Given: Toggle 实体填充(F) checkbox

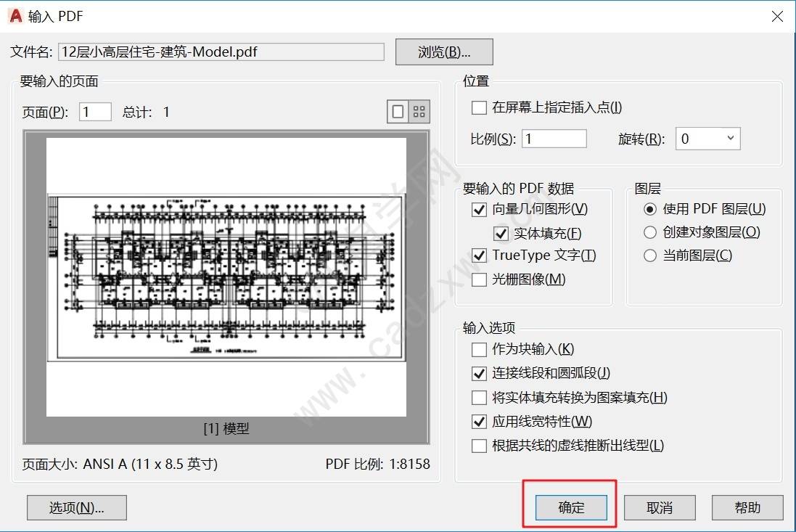Looking at the screenshot, I should click(501, 234).
